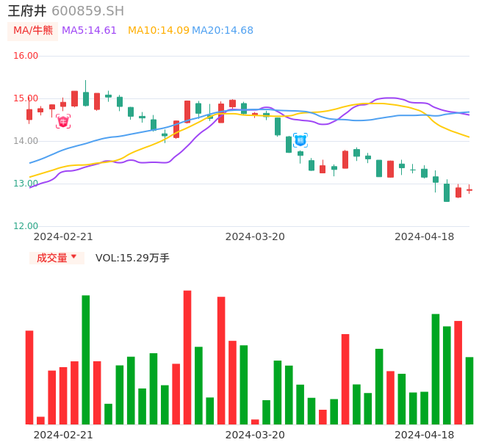Select the MA/牛熊 indicator button
The image size is (504, 445).
[x=33, y=31]
